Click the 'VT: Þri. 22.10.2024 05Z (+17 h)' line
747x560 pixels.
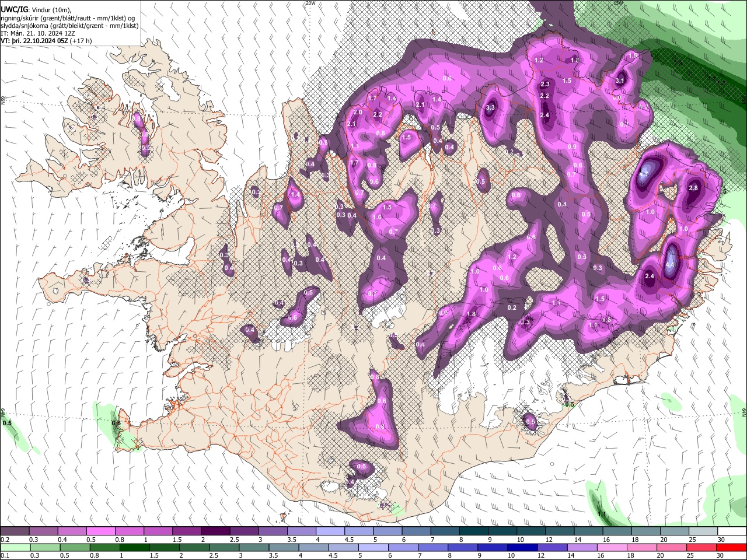(46, 41)
